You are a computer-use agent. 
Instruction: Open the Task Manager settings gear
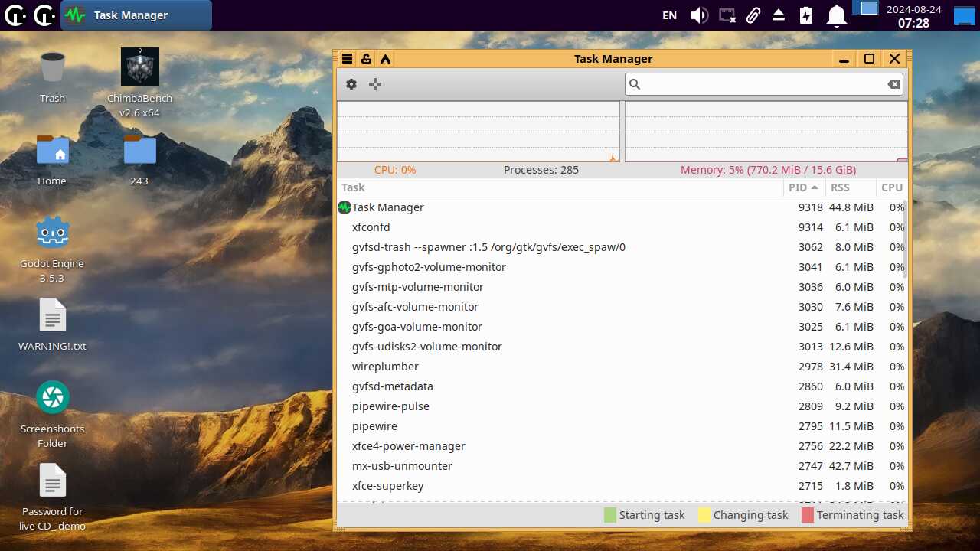tap(351, 84)
